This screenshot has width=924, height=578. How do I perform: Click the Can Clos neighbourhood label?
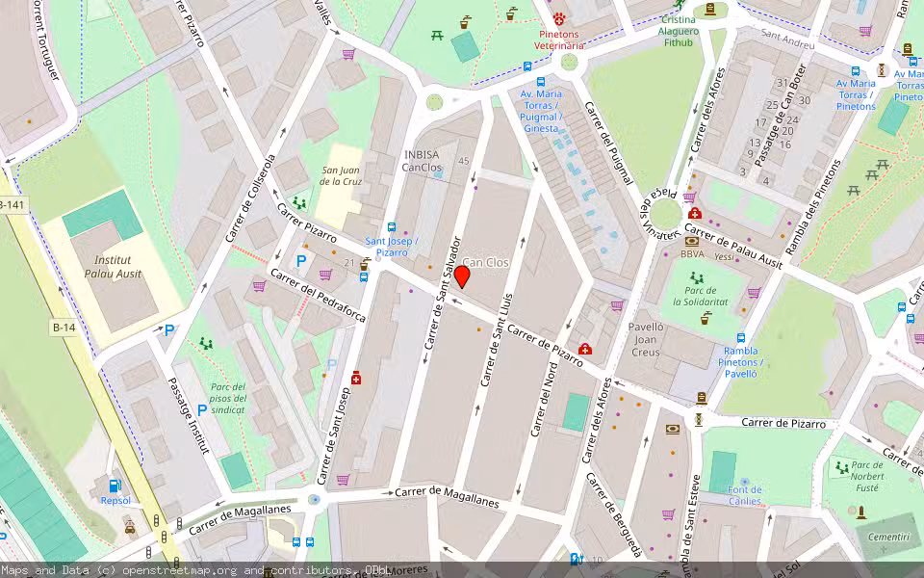tap(485, 262)
